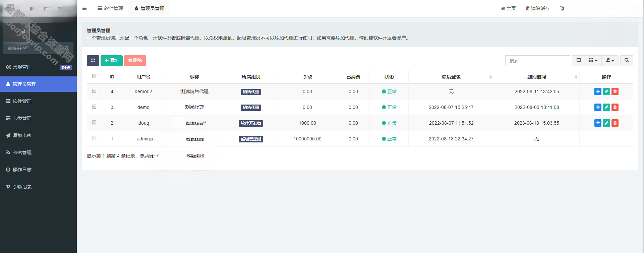The image size is (644, 253).
Task: Click 清除缓存 in the header
Action: coord(538,8)
